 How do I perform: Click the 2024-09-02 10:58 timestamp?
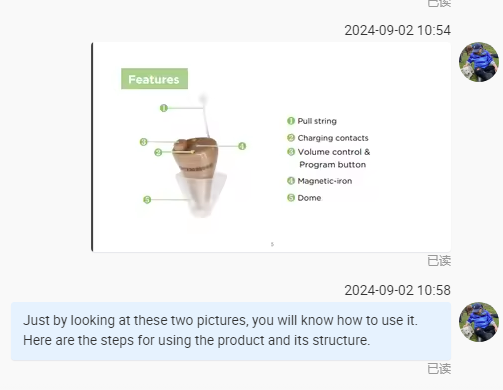(x=397, y=290)
